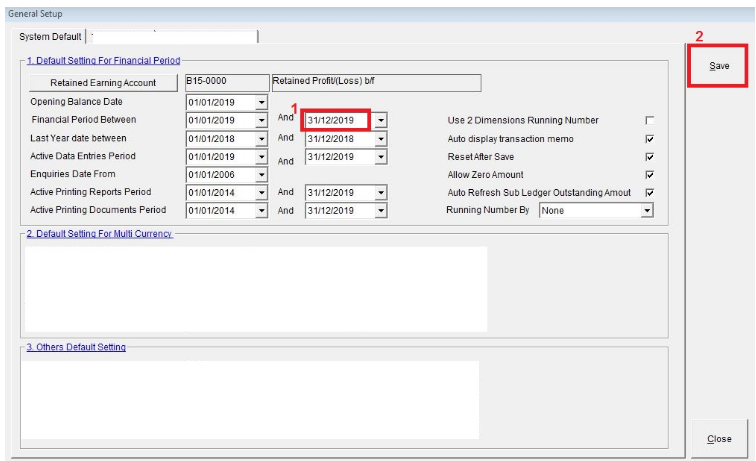Image resolution: width=756 pixels, height=461 pixels.
Task: Switch to the System Default tab
Action: click(47, 36)
